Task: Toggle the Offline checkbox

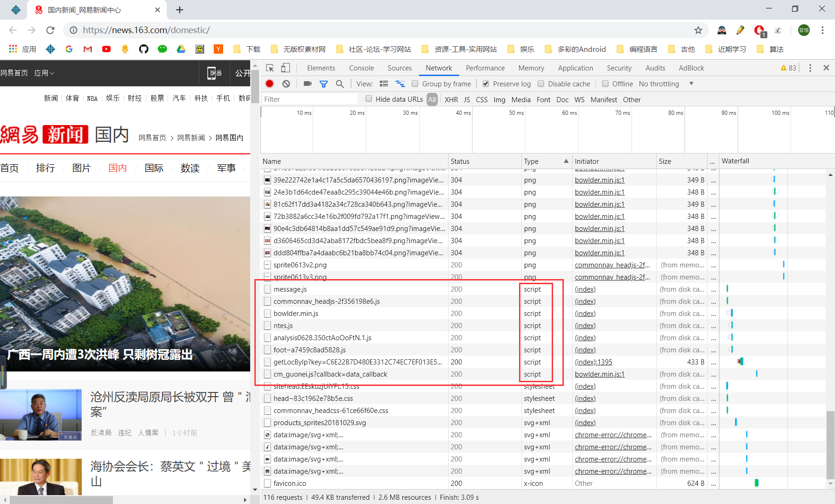Action: point(605,84)
